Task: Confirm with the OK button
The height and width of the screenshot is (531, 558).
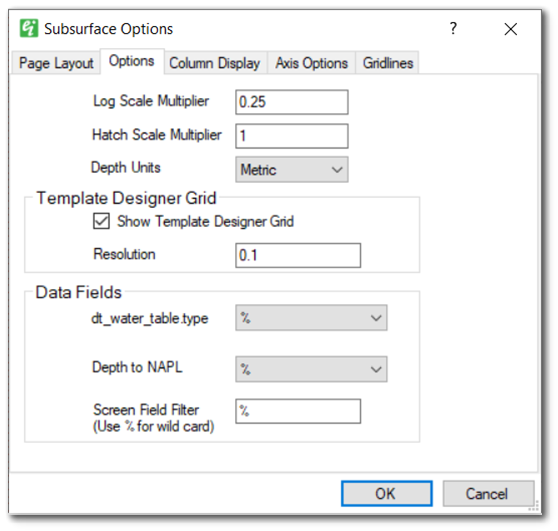Action: [x=387, y=494]
